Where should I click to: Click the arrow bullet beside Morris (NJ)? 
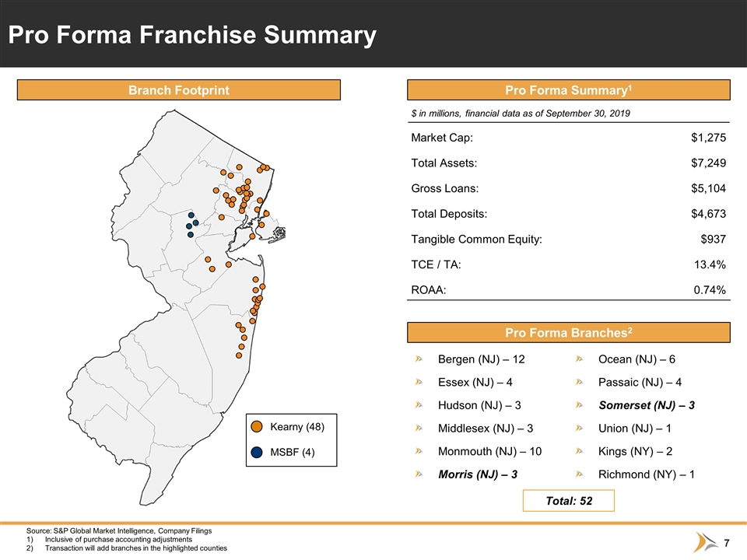point(419,474)
